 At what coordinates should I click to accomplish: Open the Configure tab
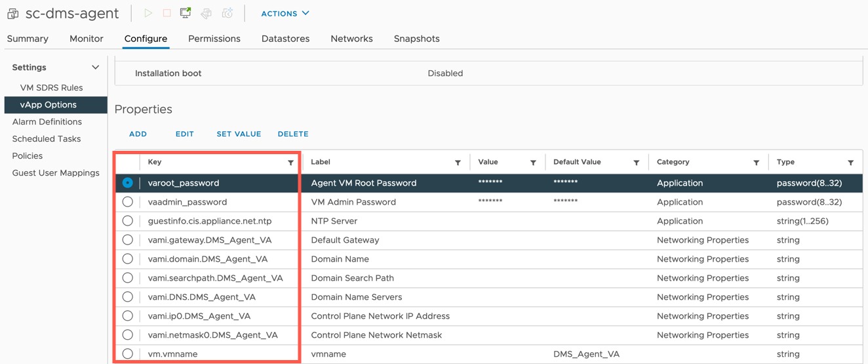pyautogui.click(x=146, y=39)
